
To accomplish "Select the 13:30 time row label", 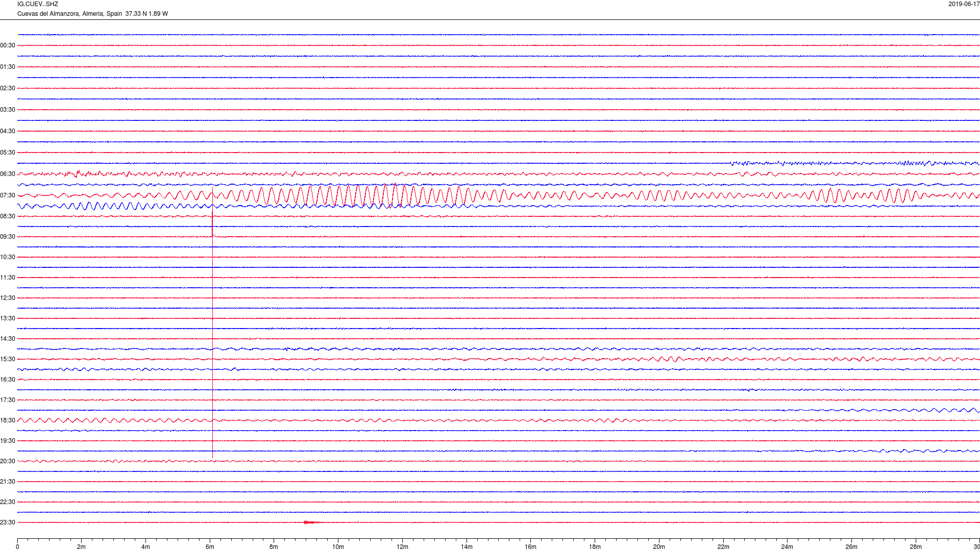I will pyautogui.click(x=8, y=318).
